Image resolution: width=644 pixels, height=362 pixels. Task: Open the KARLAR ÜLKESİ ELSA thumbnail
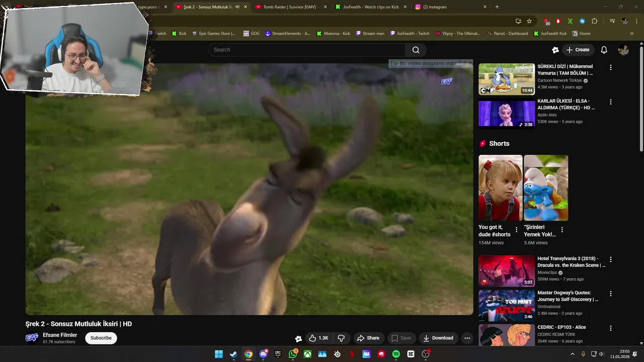coord(507,114)
